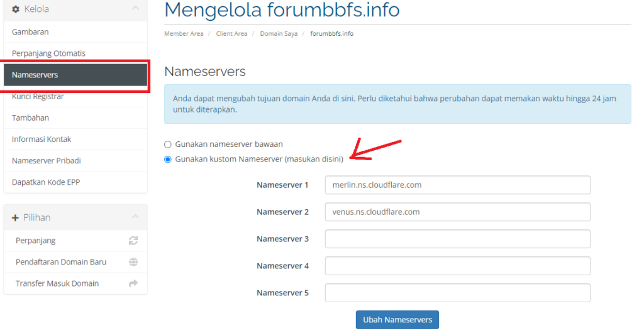The width and height of the screenshot is (644, 333).
Task: Click the Kelola gear icon
Action: pyautogui.click(x=16, y=9)
